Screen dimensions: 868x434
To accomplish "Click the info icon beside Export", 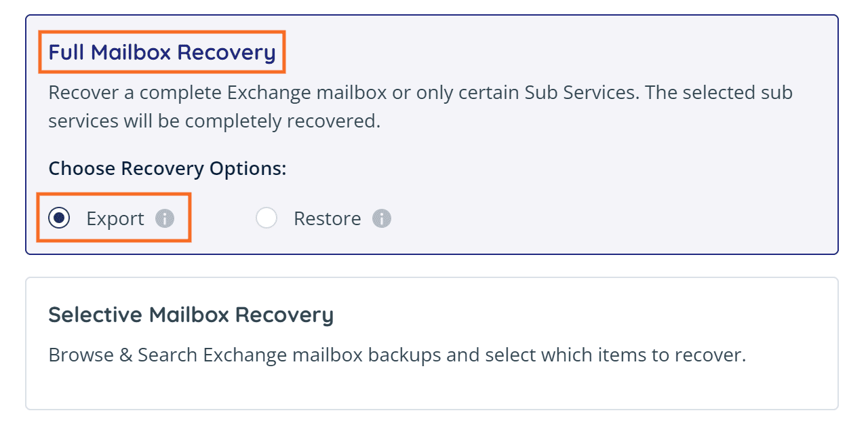I will [165, 218].
